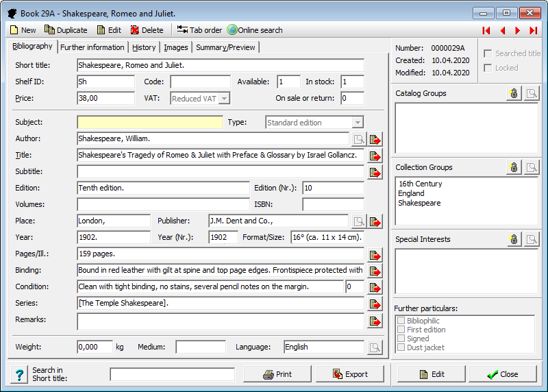Add a Special Interests entry

[514, 239]
